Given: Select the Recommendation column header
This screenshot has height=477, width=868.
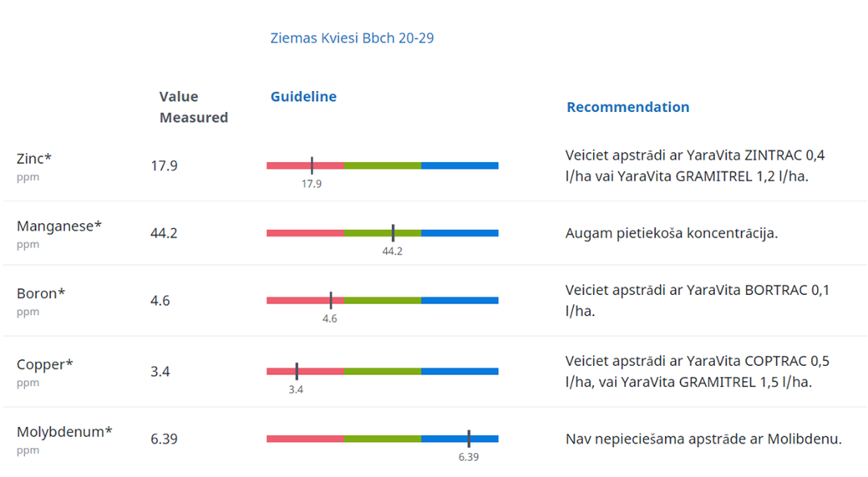Looking at the screenshot, I should coord(627,107).
